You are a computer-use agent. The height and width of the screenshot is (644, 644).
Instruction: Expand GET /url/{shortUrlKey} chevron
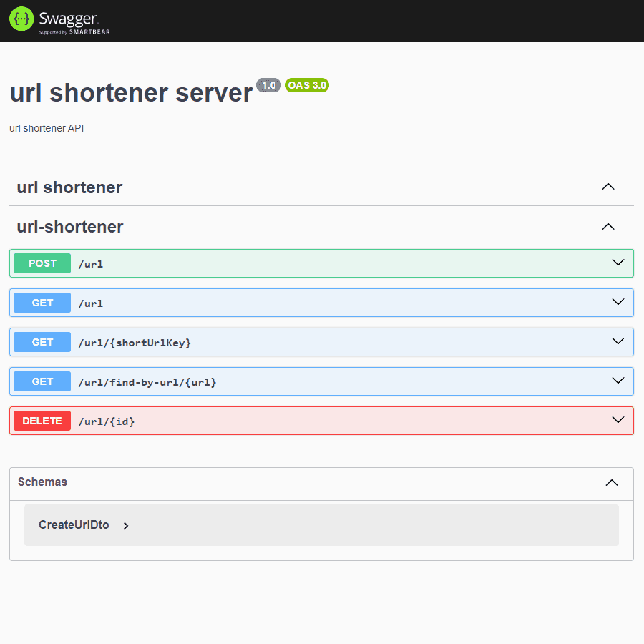(x=618, y=341)
